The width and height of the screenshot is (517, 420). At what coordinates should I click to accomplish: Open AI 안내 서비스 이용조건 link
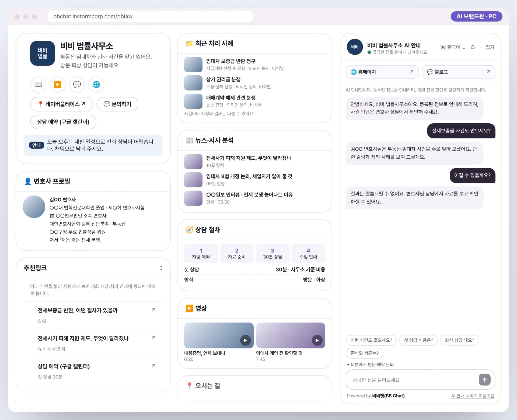[473, 396]
